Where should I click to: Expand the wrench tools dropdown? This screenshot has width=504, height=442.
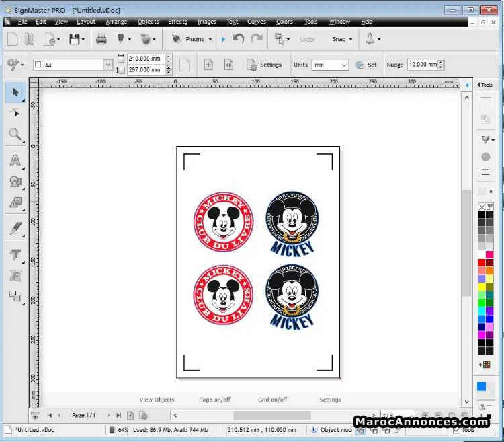point(22,65)
